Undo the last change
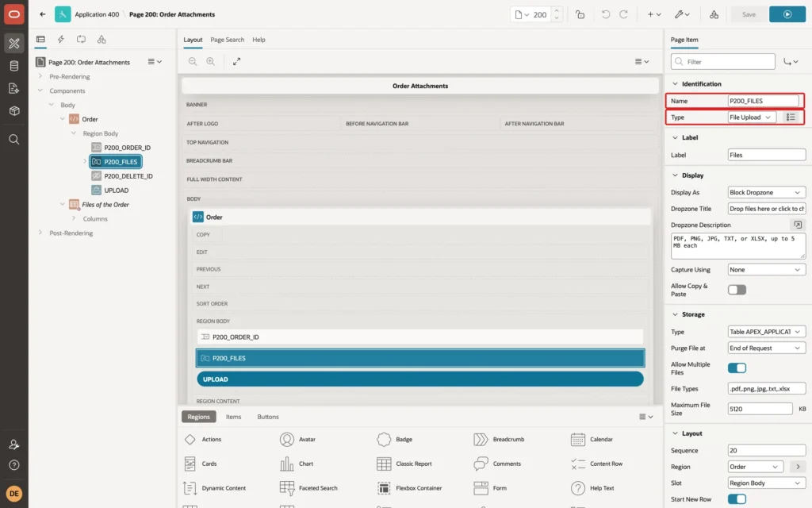 (x=605, y=14)
